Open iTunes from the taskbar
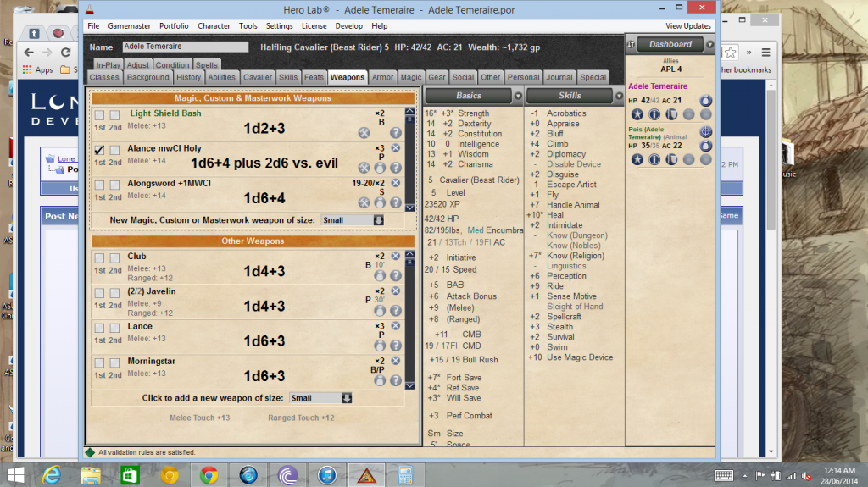868x487 pixels. click(x=326, y=475)
